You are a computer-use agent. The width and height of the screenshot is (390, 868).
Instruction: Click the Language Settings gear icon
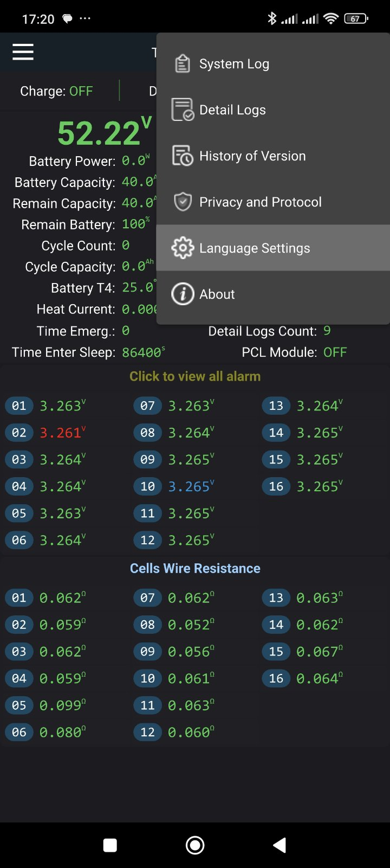click(183, 248)
